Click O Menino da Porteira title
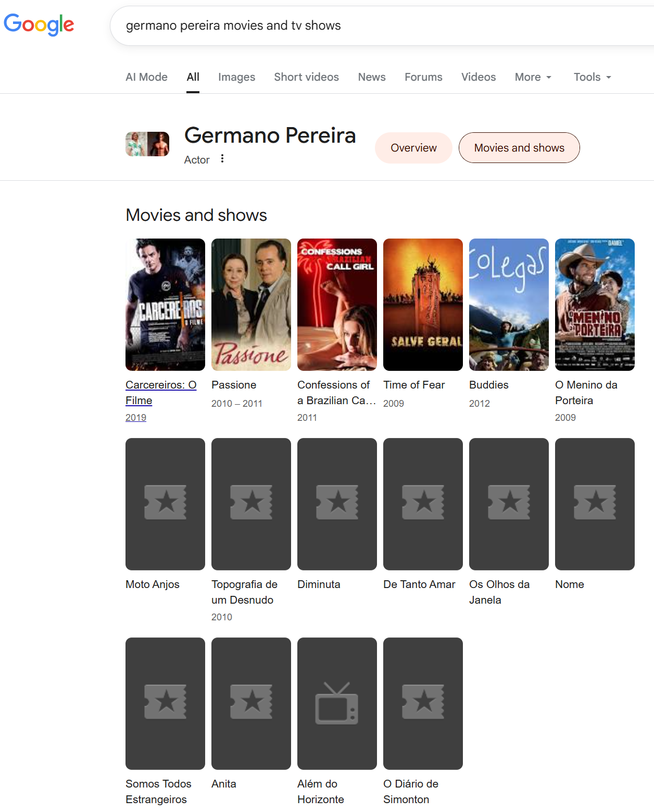Image resolution: width=654 pixels, height=812 pixels. (x=586, y=393)
